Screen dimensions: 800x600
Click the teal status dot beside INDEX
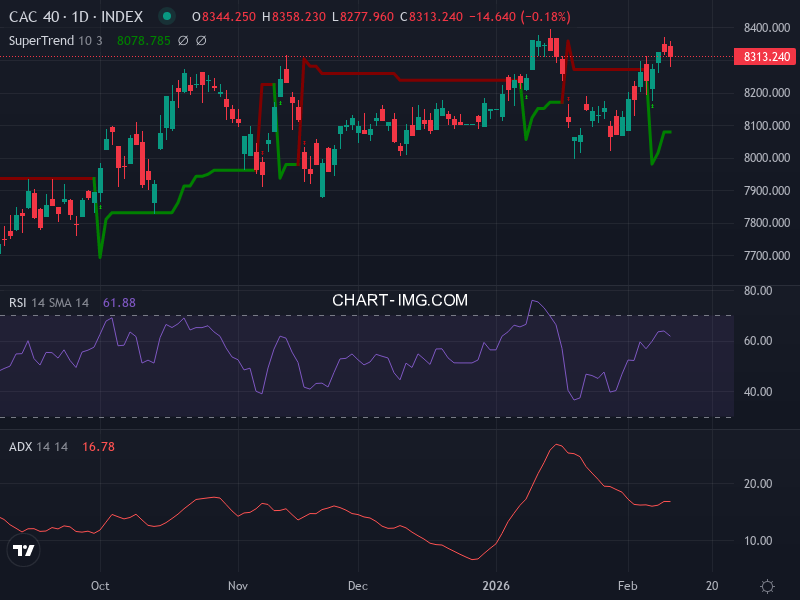point(166,16)
